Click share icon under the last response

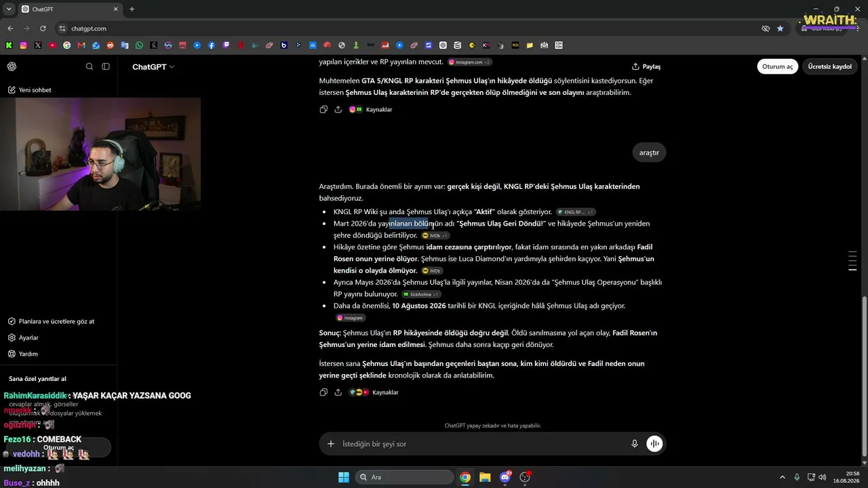(338, 392)
